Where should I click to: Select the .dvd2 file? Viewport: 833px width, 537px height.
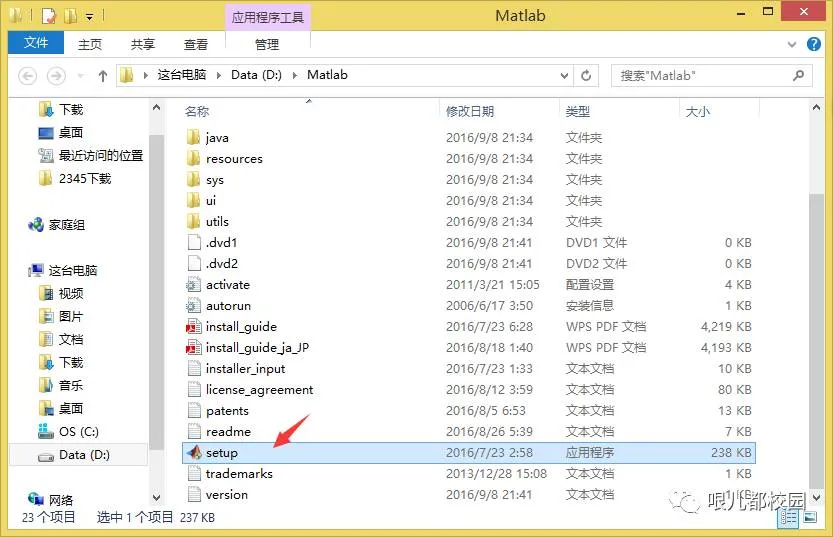tap(469, 263)
